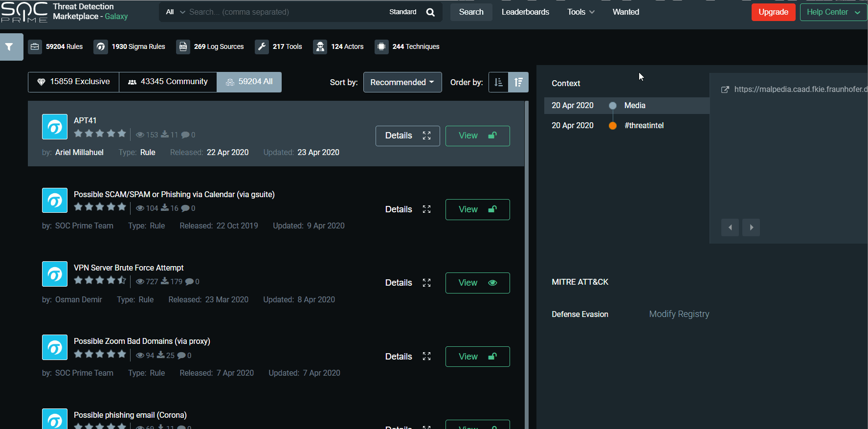Open Details for APT41 rule
Screen dimensions: 868x429
point(408,136)
